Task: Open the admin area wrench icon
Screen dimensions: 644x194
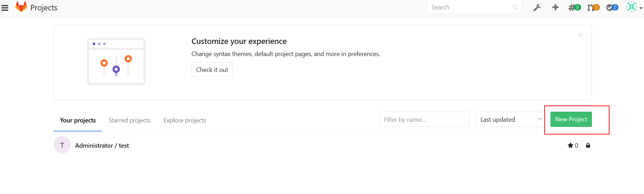Action: point(537,7)
